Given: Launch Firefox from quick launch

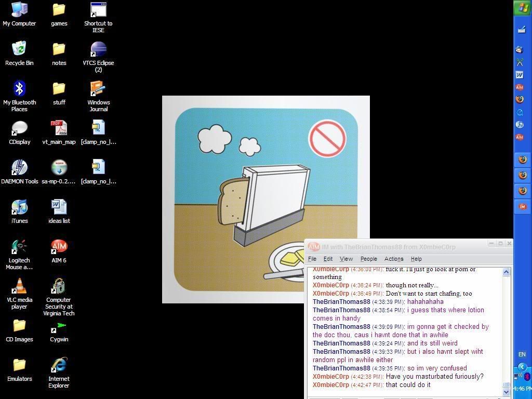Looking at the screenshot, I should [520, 99].
